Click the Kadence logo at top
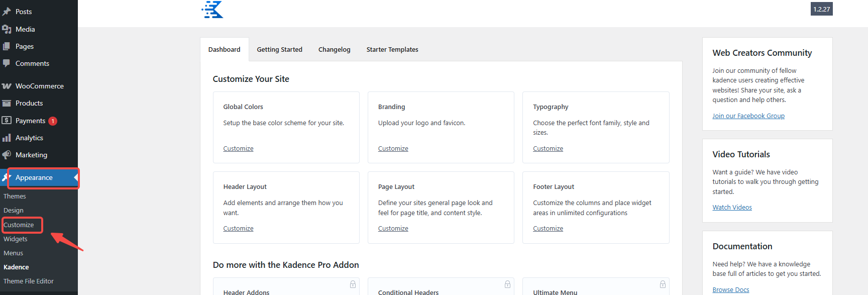 point(212,10)
